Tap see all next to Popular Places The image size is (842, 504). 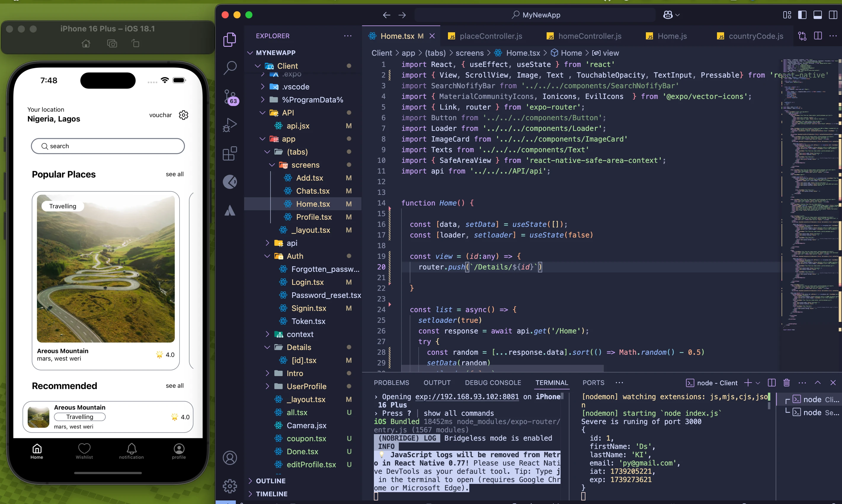click(175, 174)
